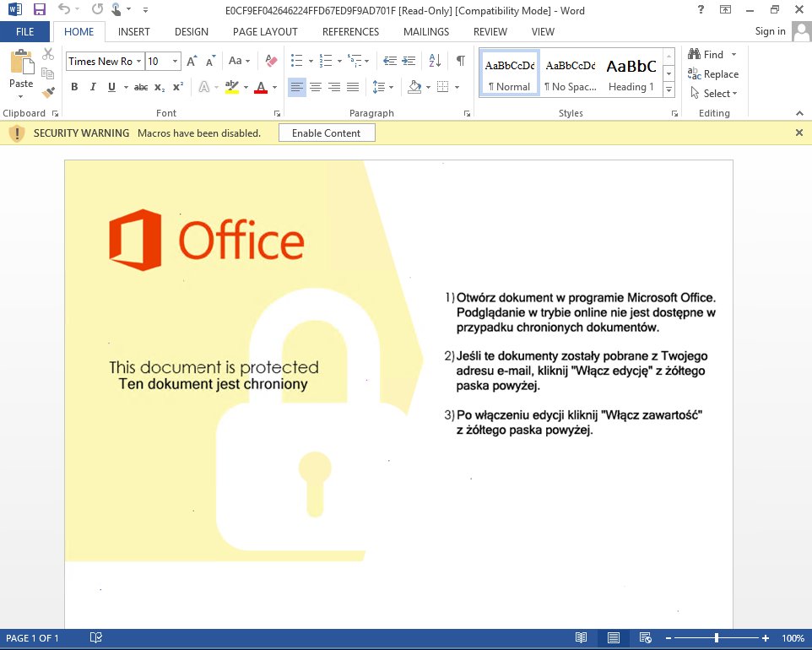Click the Word Help question mark icon
Viewport: 812px width, 650px height.
coord(701,9)
